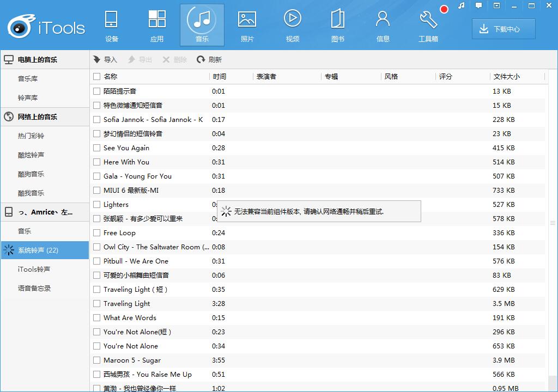Screen dimensions: 558x392
Task: Sort by the 时间 column header
Action: pos(220,76)
